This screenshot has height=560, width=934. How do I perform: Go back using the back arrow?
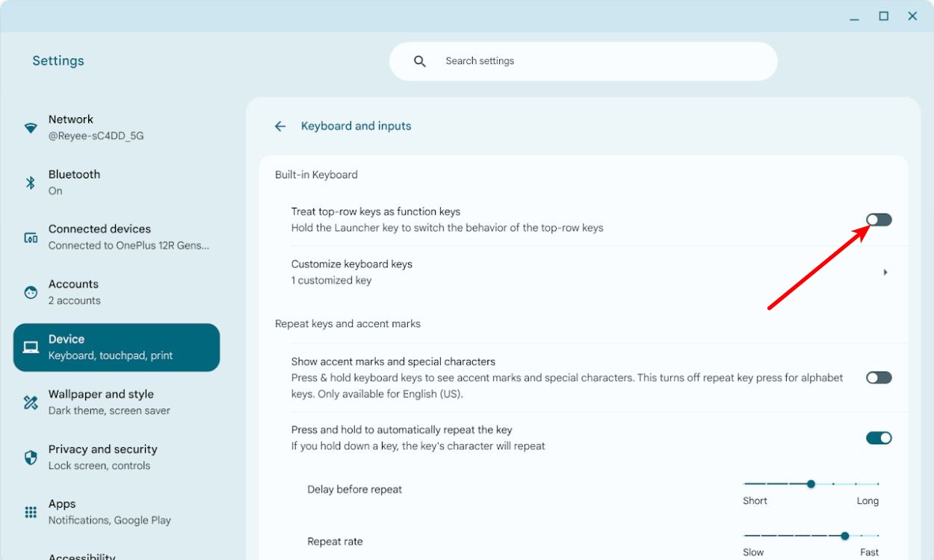(x=280, y=126)
